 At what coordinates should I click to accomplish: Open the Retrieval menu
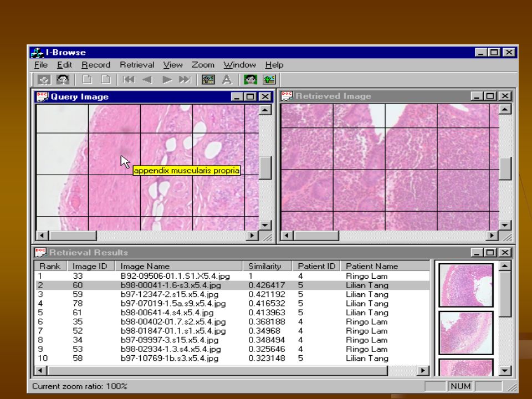coord(137,65)
